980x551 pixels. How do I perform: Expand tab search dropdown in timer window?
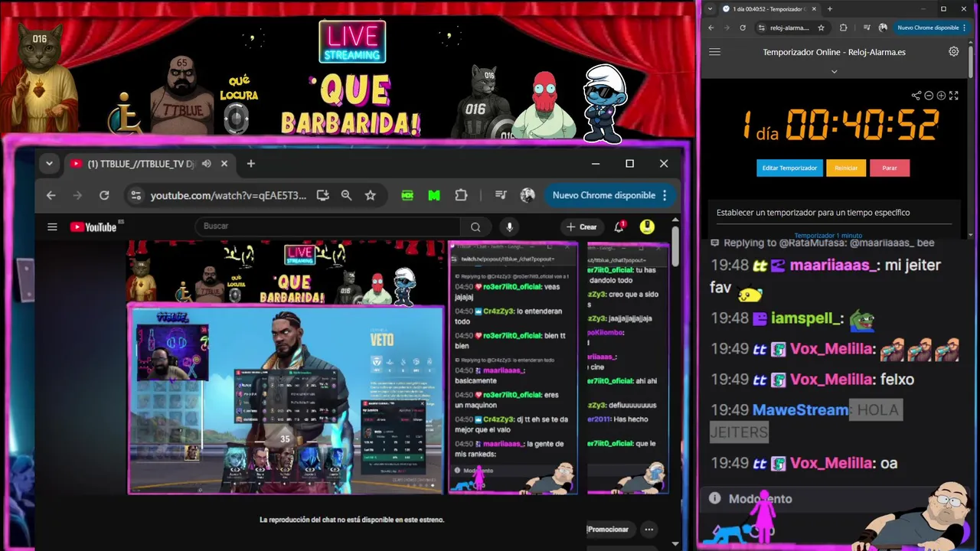[x=710, y=9]
